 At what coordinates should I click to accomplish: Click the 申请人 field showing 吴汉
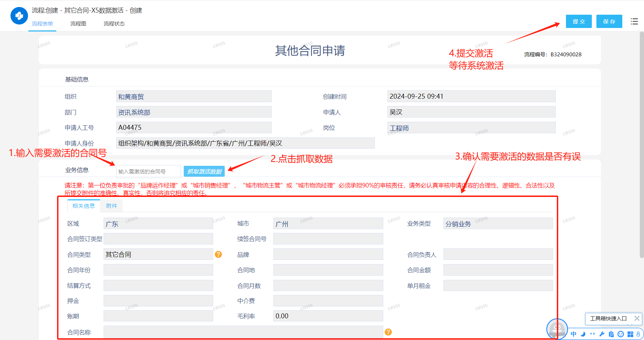tap(471, 112)
